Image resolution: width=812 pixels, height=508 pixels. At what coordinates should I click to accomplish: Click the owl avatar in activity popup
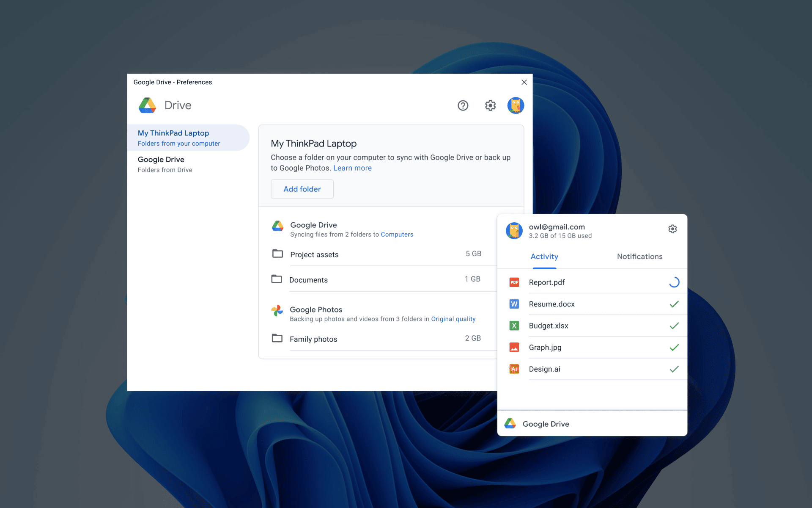click(x=514, y=231)
